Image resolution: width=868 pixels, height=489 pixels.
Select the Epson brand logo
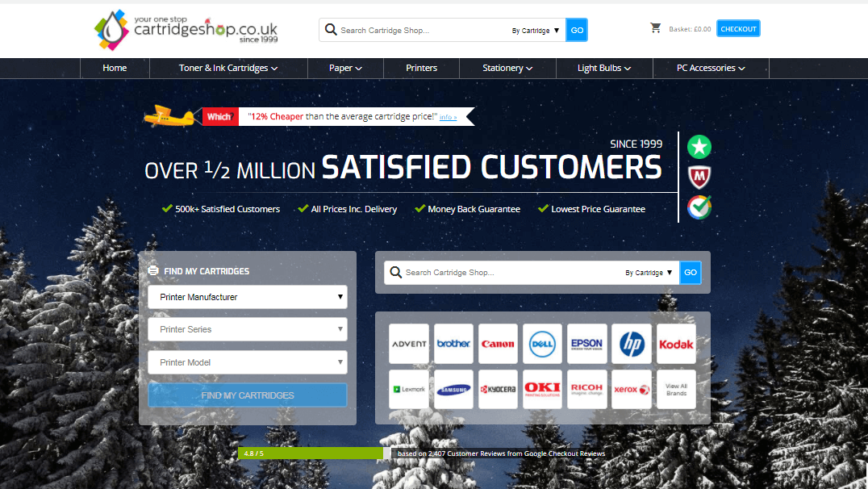586,344
